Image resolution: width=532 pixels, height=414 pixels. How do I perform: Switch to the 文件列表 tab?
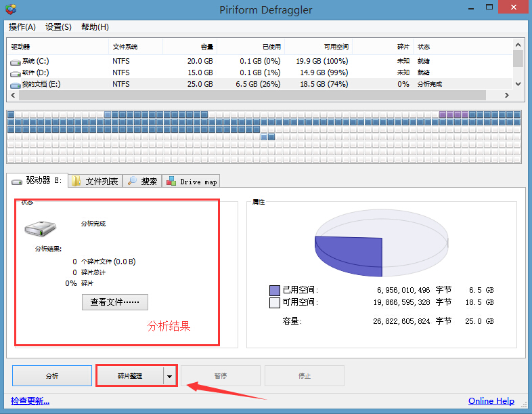pyautogui.click(x=95, y=182)
